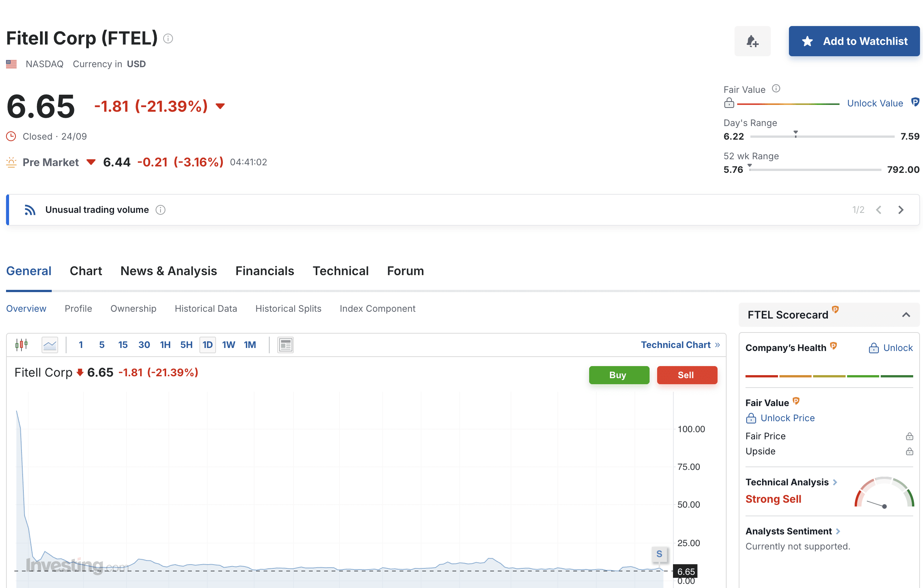The image size is (923, 588).
Task: Open Historical Data sub-tab
Action: (205, 308)
